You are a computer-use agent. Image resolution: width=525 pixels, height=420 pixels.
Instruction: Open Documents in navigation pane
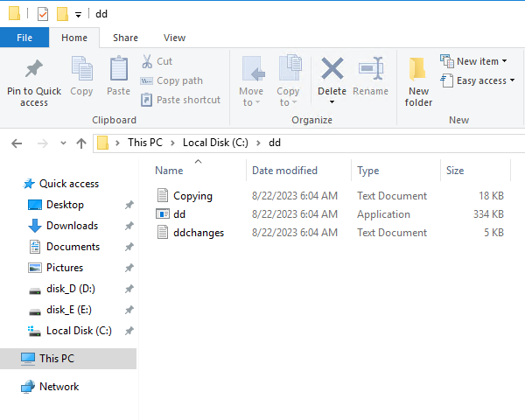pyautogui.click(x=73, y=247)
